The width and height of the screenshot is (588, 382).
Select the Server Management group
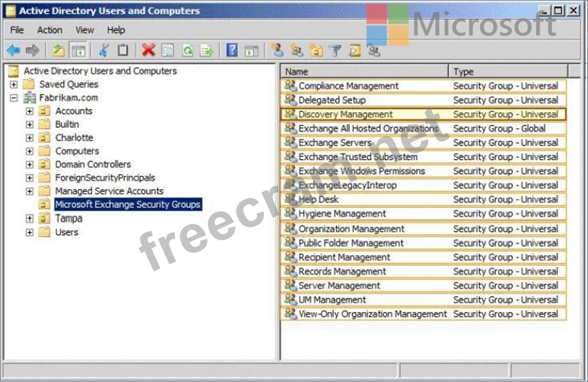(423, 285)
